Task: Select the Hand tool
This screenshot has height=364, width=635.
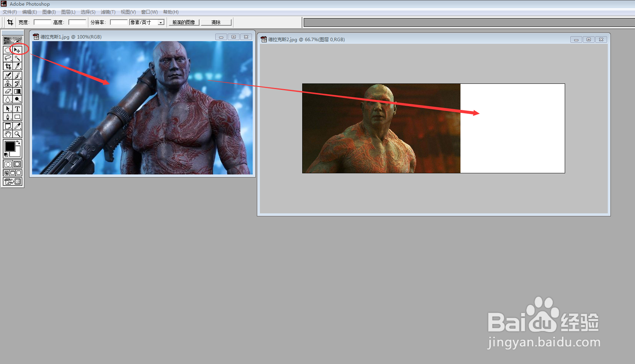Action: (x=8, y=134)
